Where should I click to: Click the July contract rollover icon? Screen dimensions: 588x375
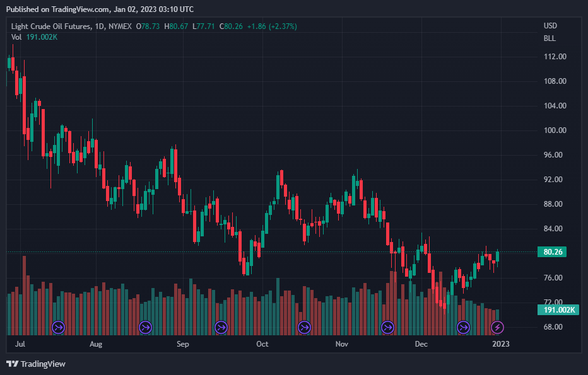(58, 328)
